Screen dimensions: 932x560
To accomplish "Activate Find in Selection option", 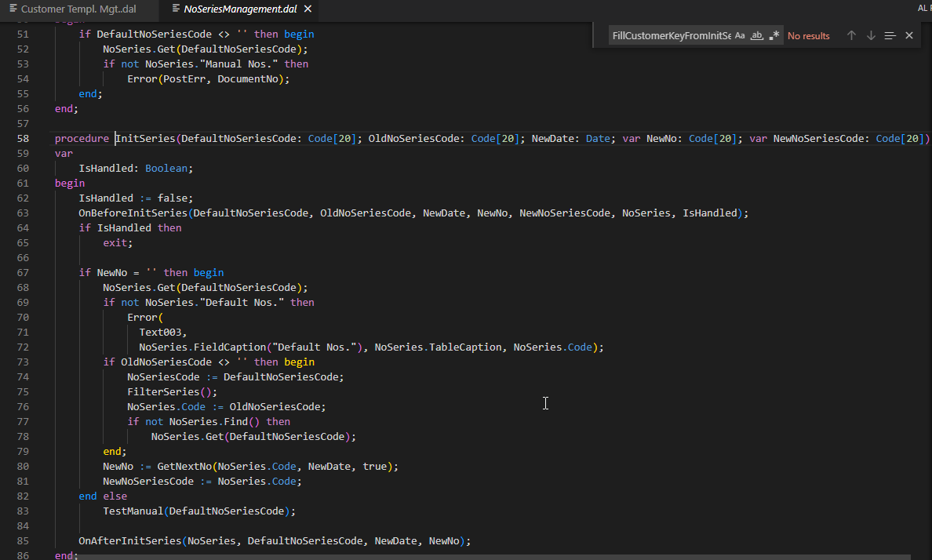I will (889, 35).
